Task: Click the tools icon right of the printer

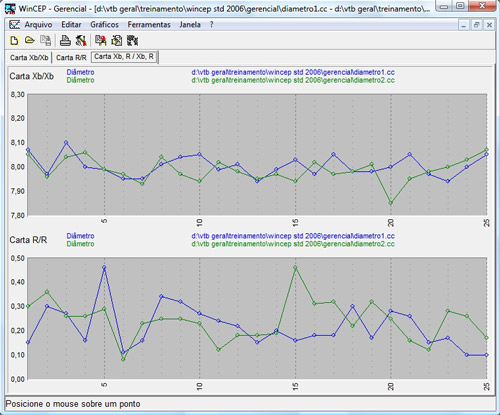Action: coord(81,41)
